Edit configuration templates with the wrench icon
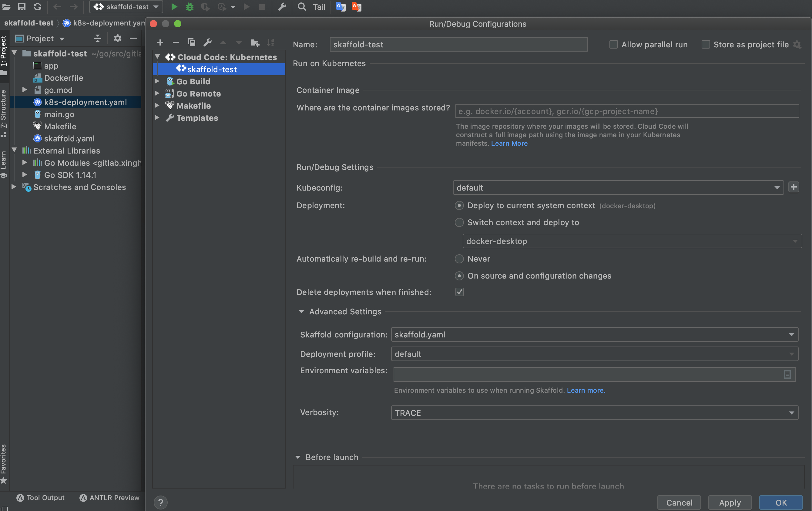Image resolution: width=812 pixels, height=511 pixels. (x=208, y=42)
